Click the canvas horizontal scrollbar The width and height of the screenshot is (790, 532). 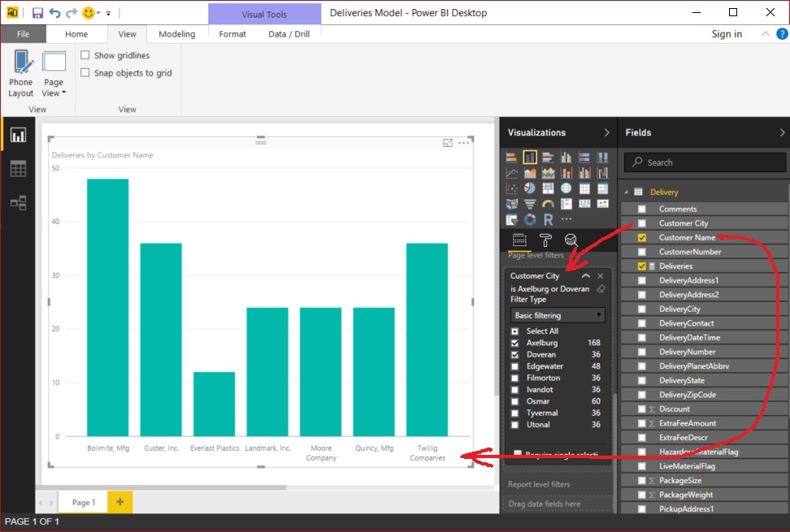[161, 487]
